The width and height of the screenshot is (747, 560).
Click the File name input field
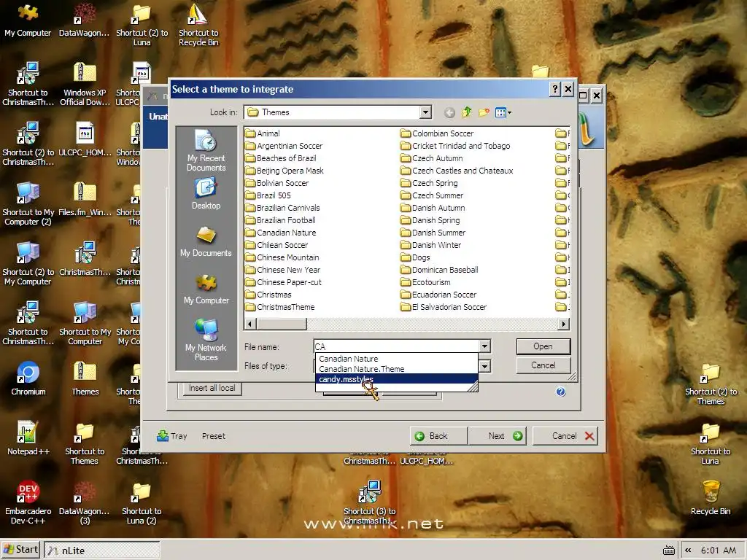click(x=396, y=346)
